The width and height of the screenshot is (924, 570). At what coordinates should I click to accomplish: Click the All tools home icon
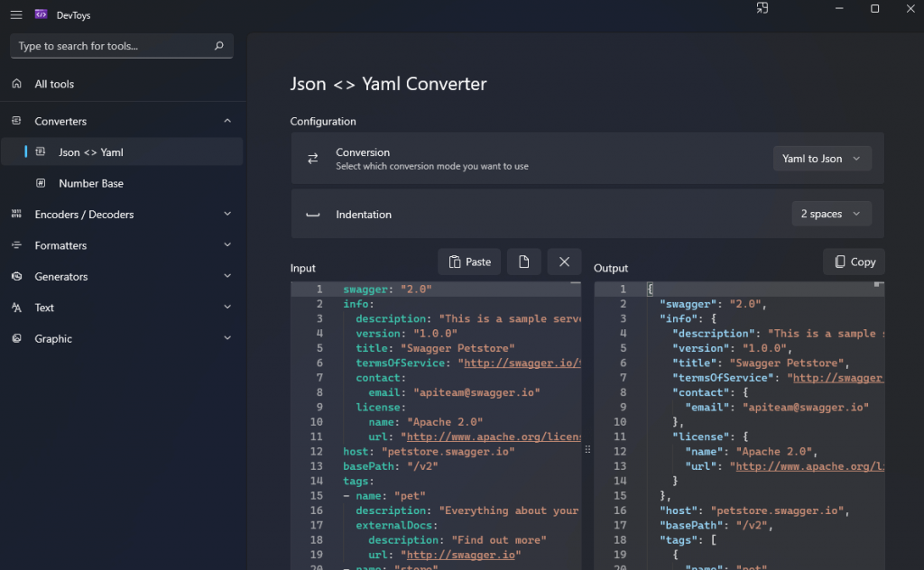pos(16,84)
